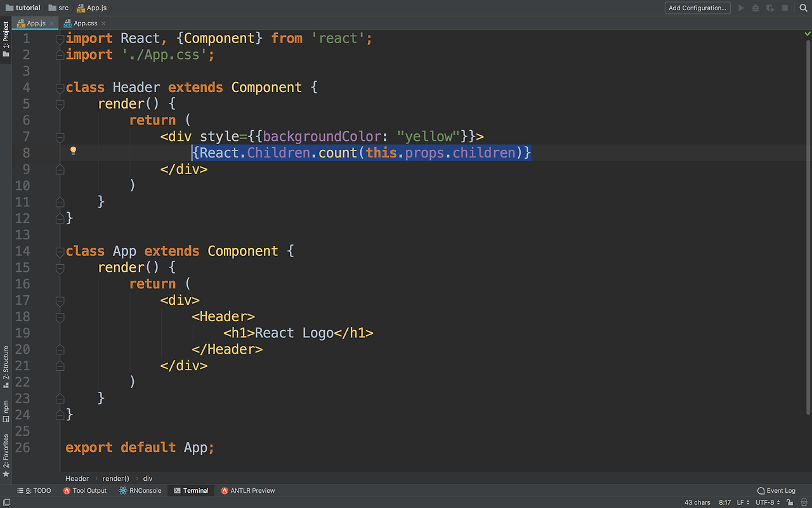Click the Add Configuration... button

(x=697, y=8)
